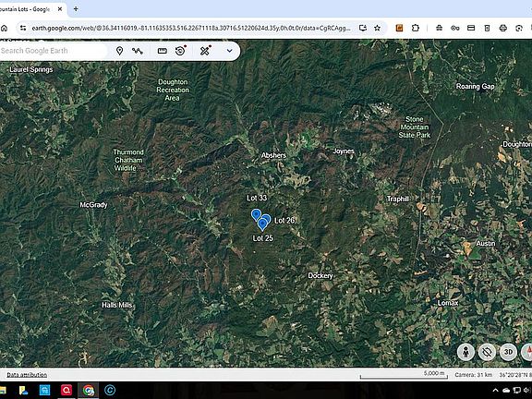Image resolution: width=532 pixels, height=399 pixels.
Task: Click the Lomax map label
Action: click(x=448, y=303)
